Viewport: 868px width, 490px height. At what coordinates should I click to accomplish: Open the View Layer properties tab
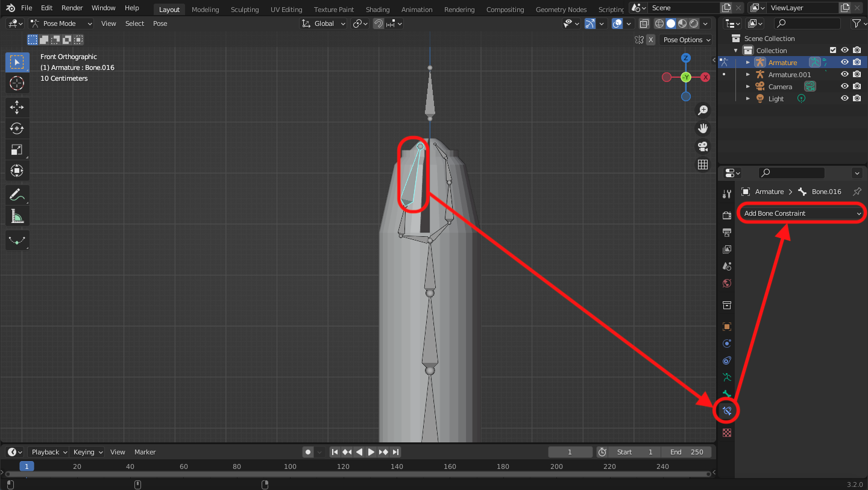pyautogui.click(x=727, y=249)
